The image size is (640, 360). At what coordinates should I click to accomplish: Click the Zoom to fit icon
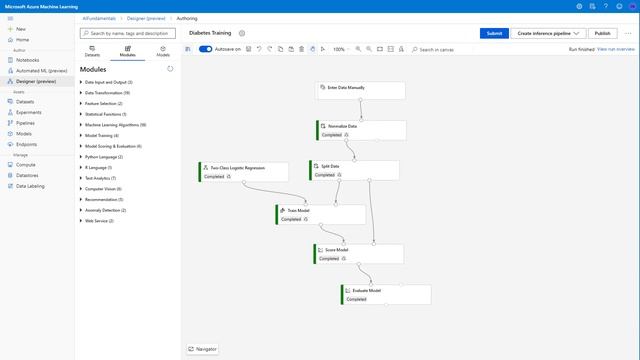[380, 49]
